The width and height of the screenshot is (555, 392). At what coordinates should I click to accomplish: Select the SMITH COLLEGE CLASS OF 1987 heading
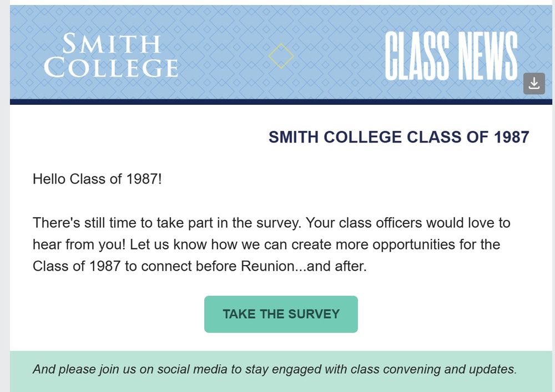pyautogui.click(x=399, y=137)
